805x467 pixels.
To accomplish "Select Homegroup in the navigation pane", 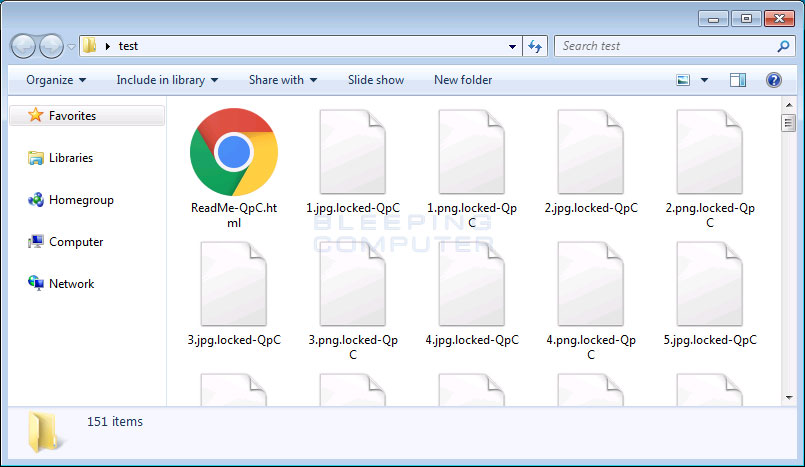I will click(x=81, y=200).
